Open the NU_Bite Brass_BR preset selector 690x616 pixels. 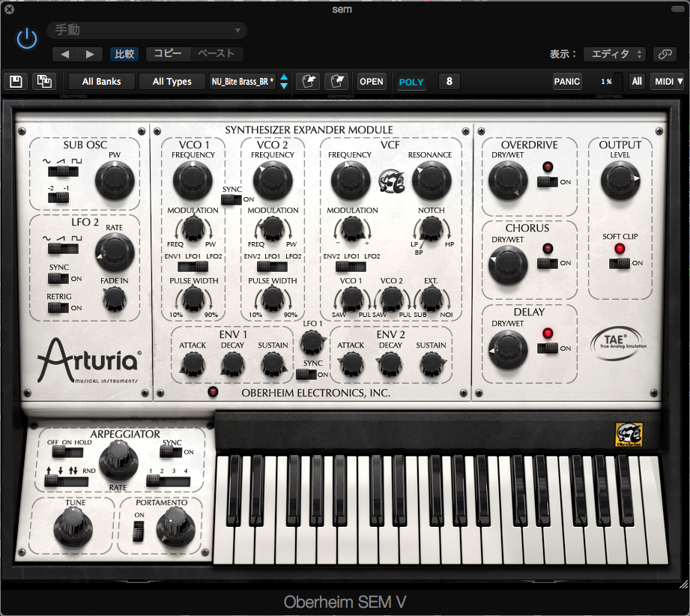click(x=243, y=82)
